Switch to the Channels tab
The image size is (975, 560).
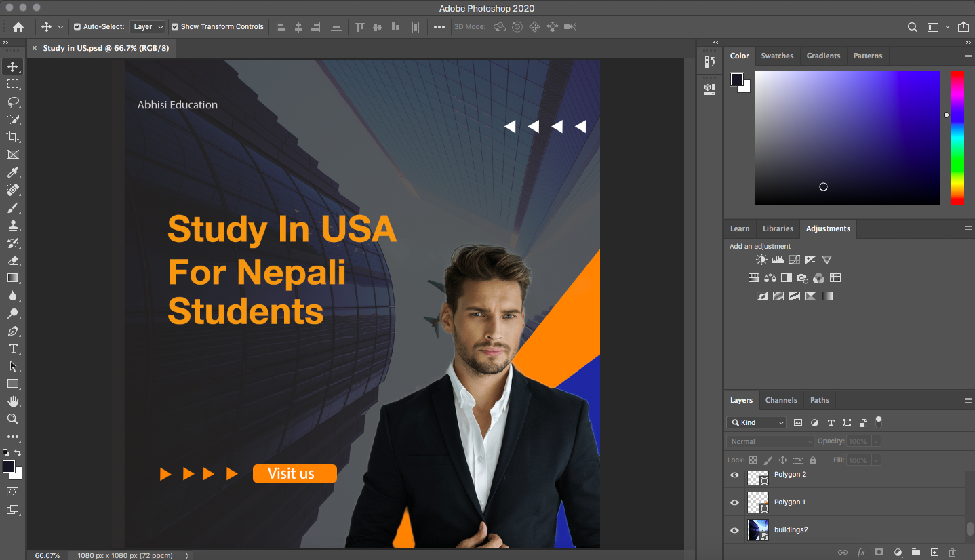781,400
